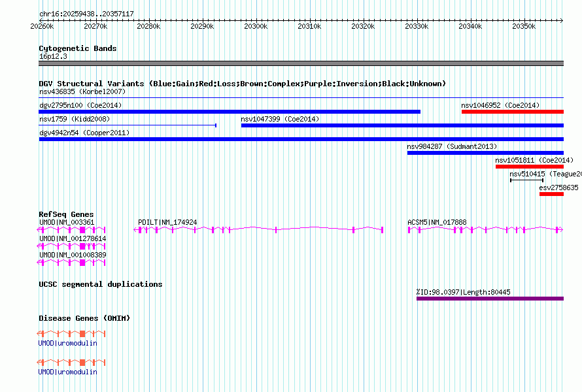
Task: Click the Disease Genes (OMIM) track title
Action: coord(84,318)
